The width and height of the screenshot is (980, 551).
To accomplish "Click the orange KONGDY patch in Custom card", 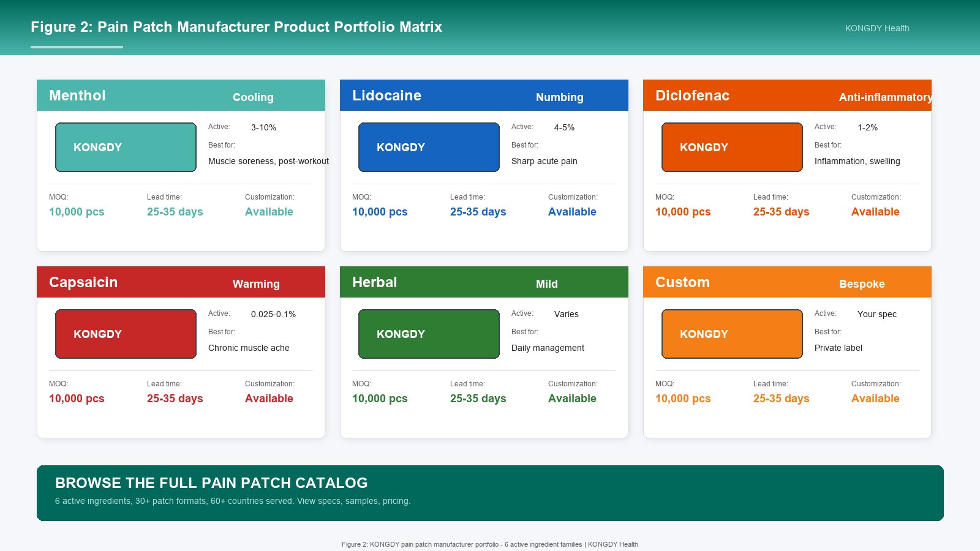I will click(732, 334).
